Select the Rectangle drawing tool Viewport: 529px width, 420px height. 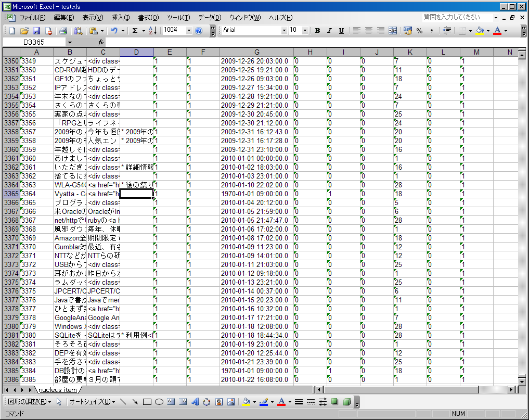147,402
